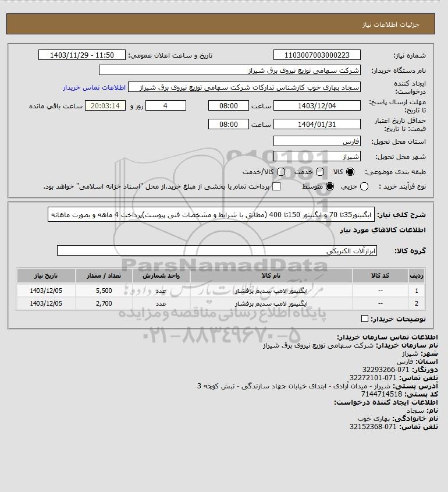Click the ردیف column header
The width and height of the screenshot is (448, 492).
pos(417,275)
